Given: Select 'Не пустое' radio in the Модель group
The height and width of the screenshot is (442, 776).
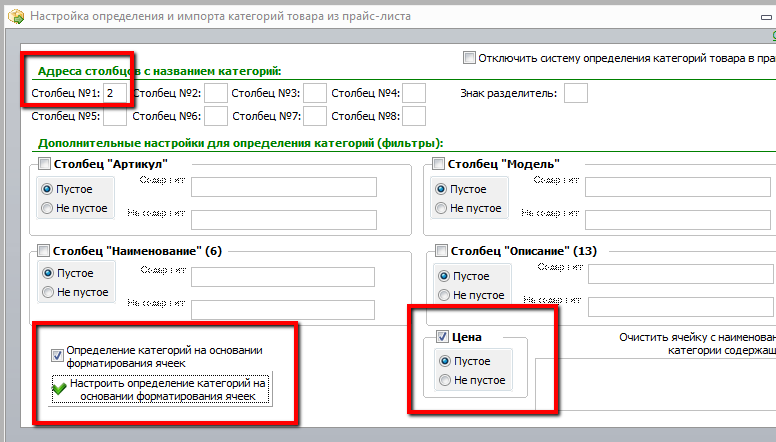Looking at the screenshot, I should coord(441,208).
